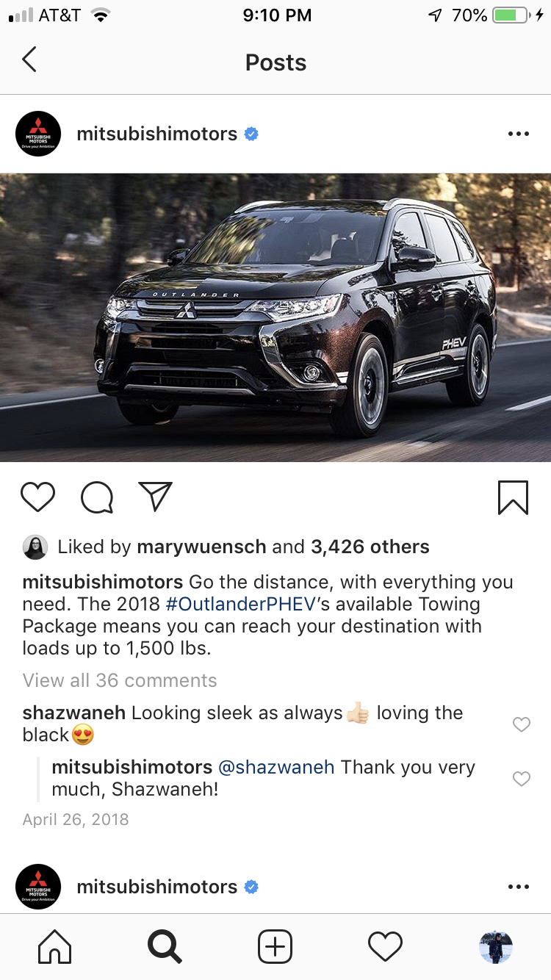Open the black Outlander photo
This screenshot has height=980, width=551.
(x=275, y=317)
